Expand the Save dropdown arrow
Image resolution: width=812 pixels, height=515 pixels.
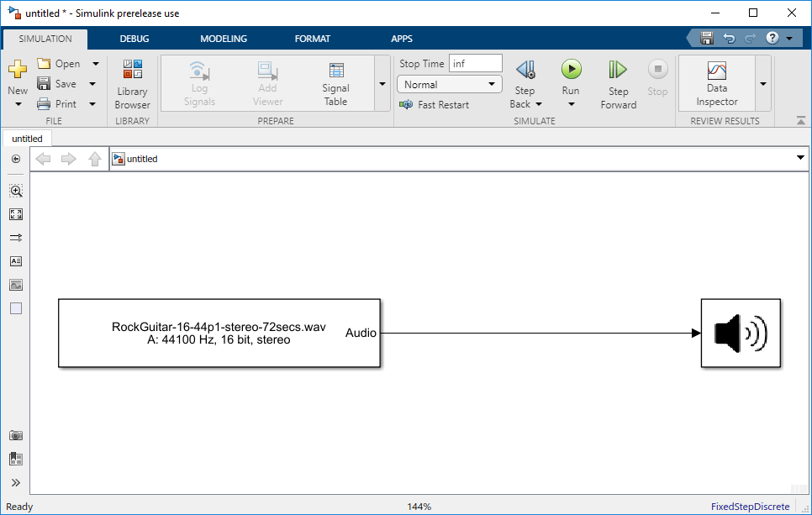click(x=92, y=84)
